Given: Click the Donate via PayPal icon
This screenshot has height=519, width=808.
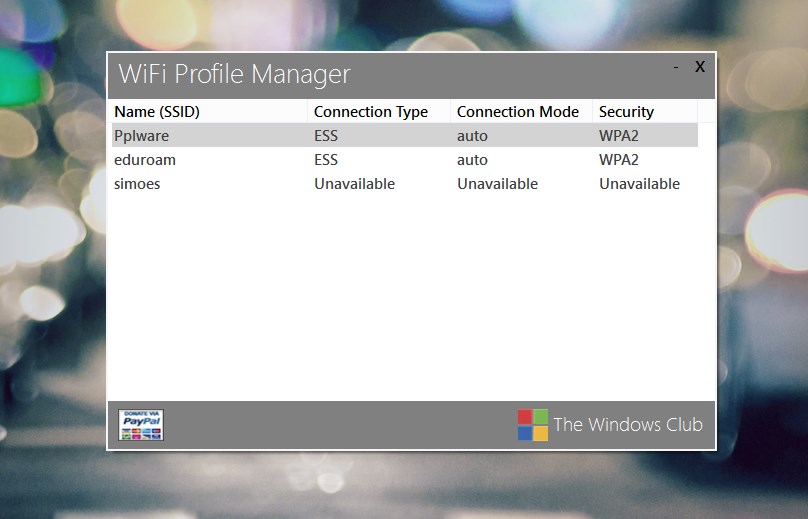Looking at the screenshot, I should (x=141, y=425).
